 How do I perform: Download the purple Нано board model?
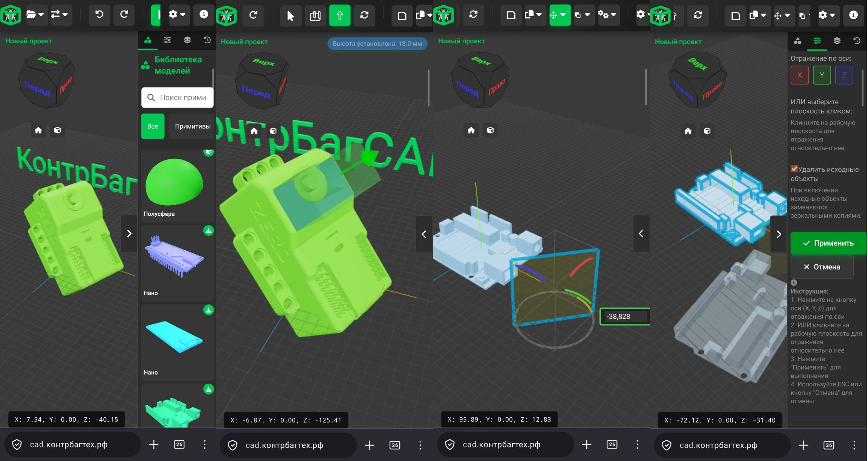209,231
